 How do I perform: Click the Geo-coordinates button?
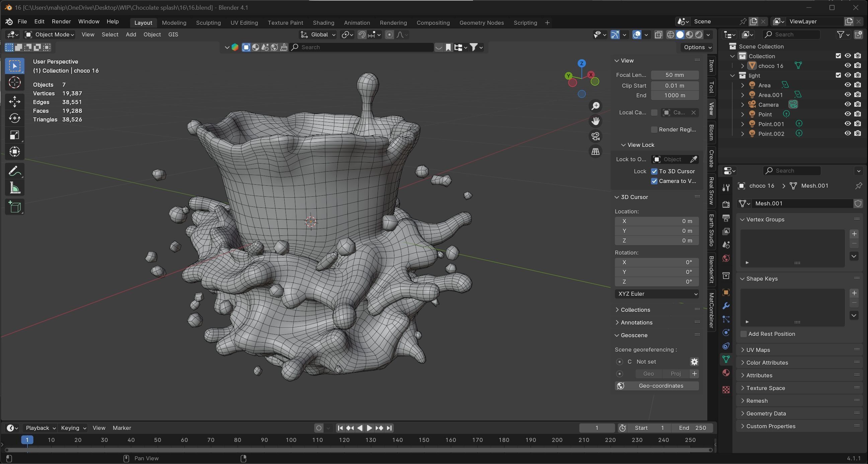pyautogui.click(x=656, y=386)
